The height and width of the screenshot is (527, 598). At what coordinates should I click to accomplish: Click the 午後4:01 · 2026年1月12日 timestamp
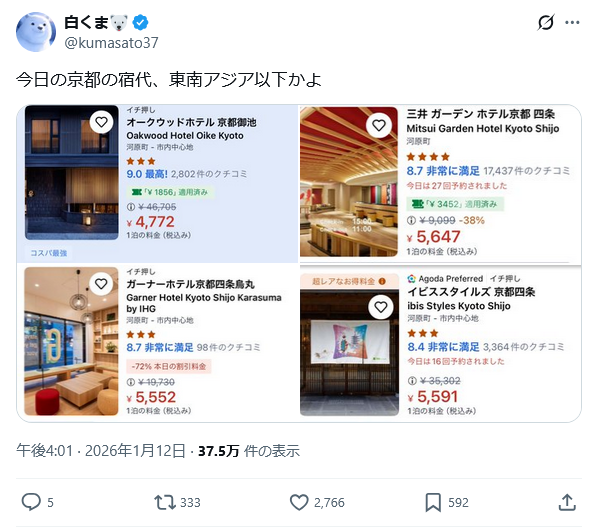tap(101, 451)
